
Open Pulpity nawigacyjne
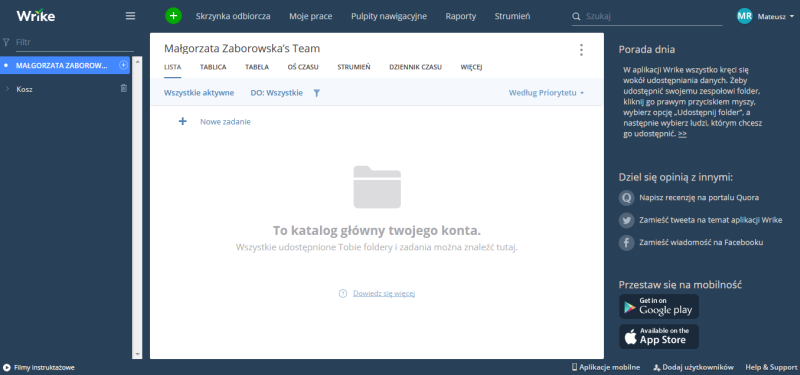[x=389, y=16]
